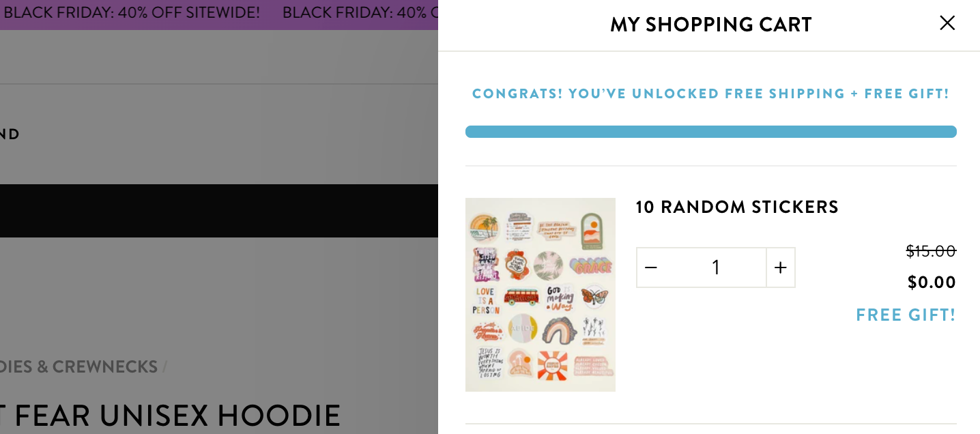
Task: Click the Black Friday 40% off sitewide banner
Action: pyautogui.click(x=132, y=12)
